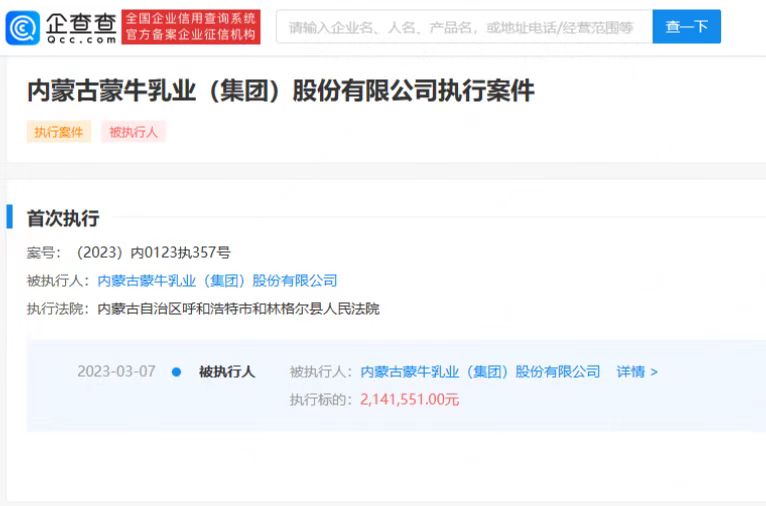Click the blue timeline dot for 2023-03-07
Screen dimensions: 766x506
click(176, 372)
